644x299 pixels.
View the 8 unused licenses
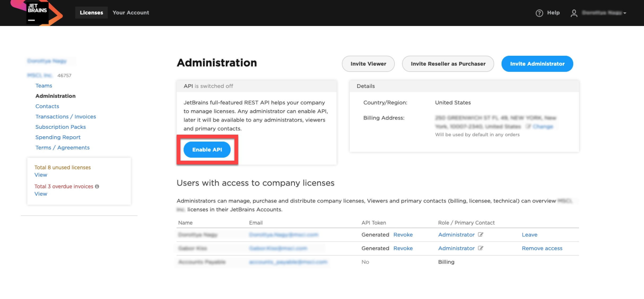coord(41,175)
